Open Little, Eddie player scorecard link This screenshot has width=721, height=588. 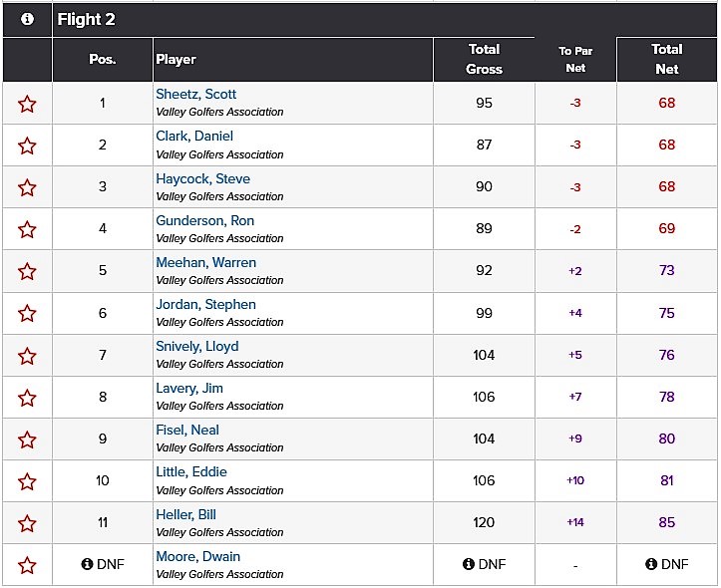click(x=191, y=471)
